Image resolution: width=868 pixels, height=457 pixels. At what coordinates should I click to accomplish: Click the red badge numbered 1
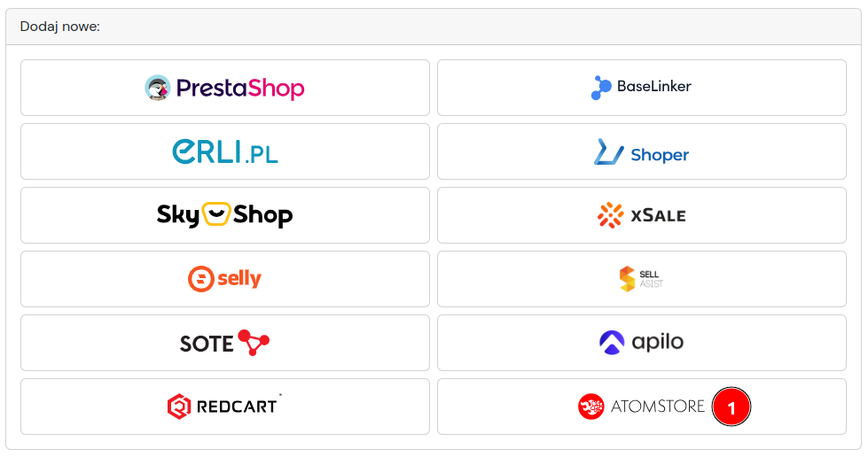(x=731, y=407)
